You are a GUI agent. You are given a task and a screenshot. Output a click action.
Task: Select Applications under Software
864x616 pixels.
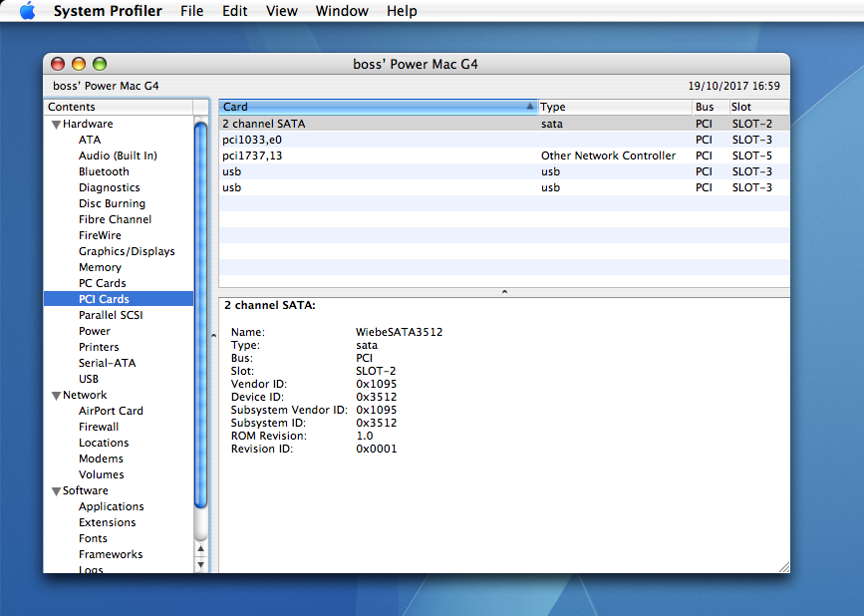point(111,507)
